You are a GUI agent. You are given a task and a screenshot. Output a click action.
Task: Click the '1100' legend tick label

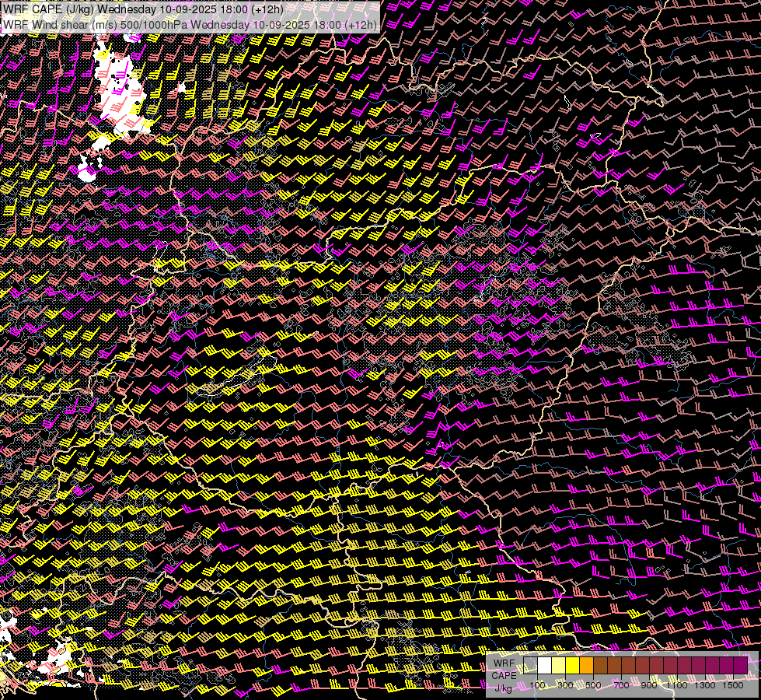(676, 685)
